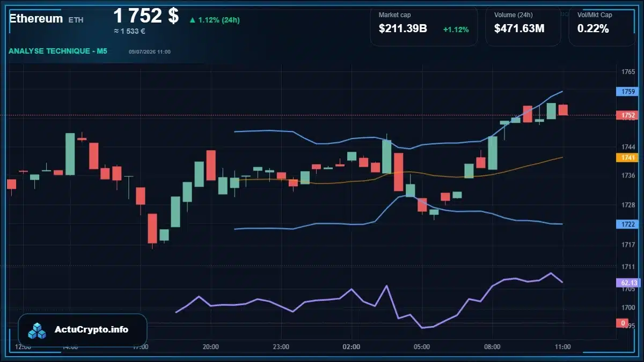
Task: Click the red 0 indicator label
Action: point(623,323)
